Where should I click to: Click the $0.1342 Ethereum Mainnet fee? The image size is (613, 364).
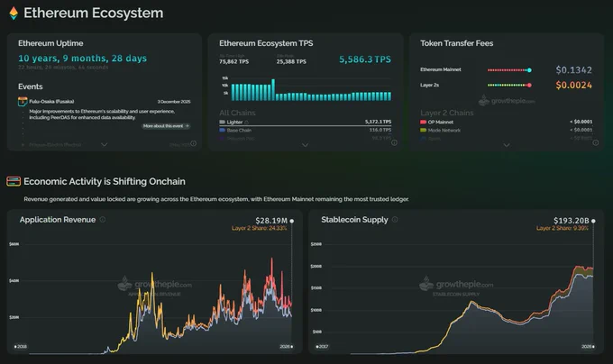coord(574,70)
